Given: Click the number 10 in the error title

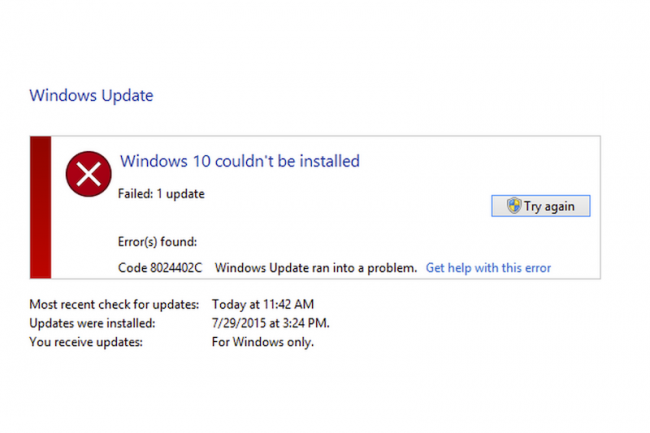Looking at the screenshot, I should (x=201, y=161).
